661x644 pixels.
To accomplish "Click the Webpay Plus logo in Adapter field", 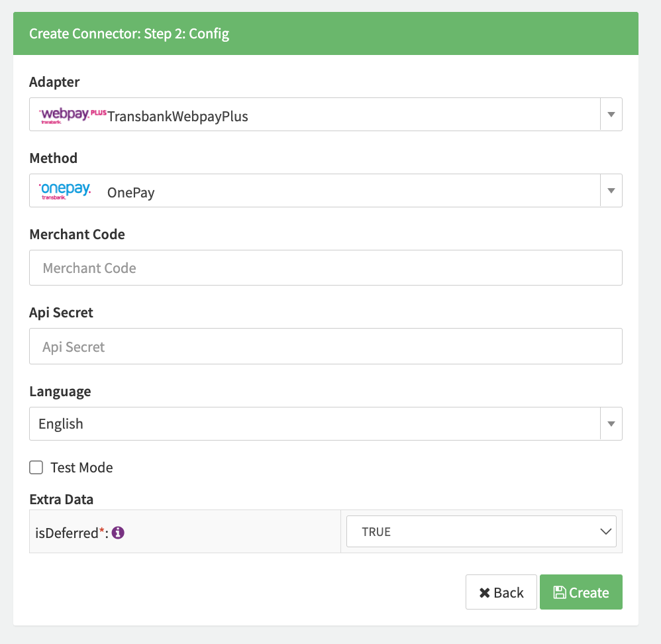I will (x=72, y=116).
